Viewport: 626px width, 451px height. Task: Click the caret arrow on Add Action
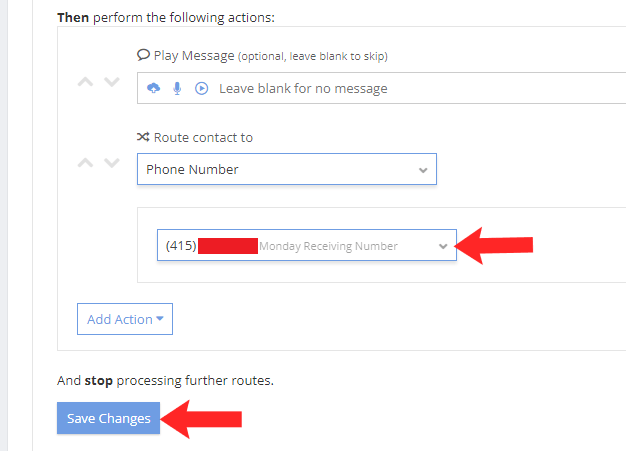[x=160, y=320]
